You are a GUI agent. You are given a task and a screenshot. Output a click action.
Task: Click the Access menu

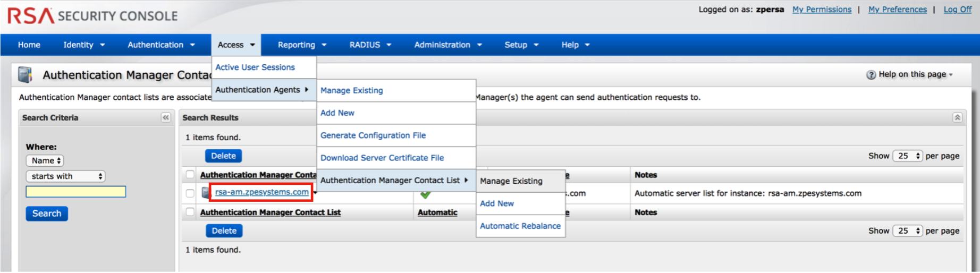tap(236, 45)
